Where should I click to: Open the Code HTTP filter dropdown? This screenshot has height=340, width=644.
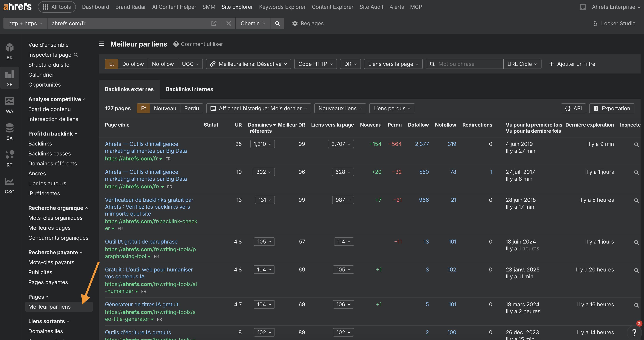pyautogui.click(x=315, y=64)
